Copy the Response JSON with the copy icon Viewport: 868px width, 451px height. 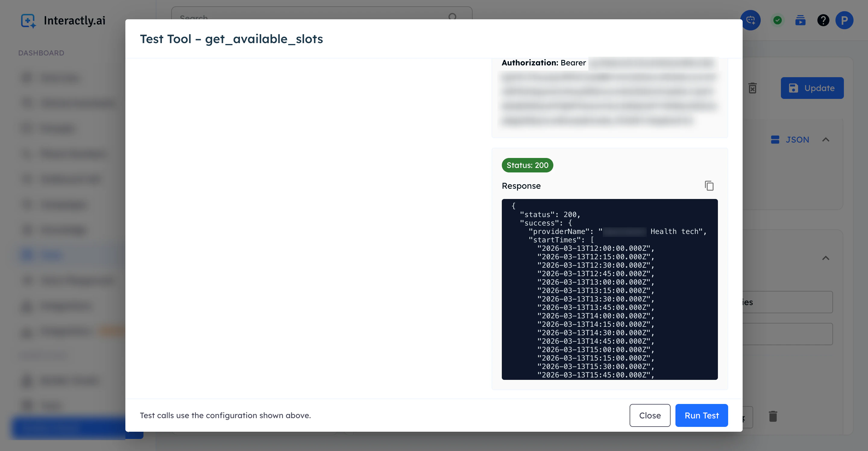point(709,186)
